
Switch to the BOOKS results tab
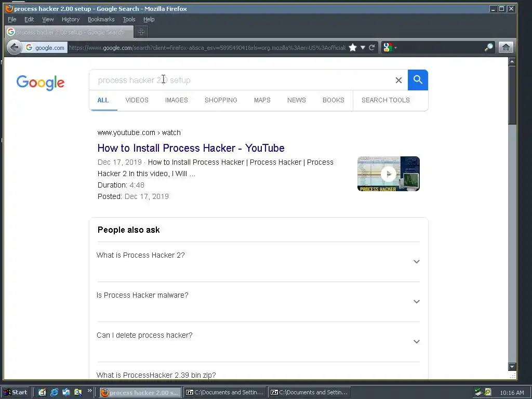[334, 100]
